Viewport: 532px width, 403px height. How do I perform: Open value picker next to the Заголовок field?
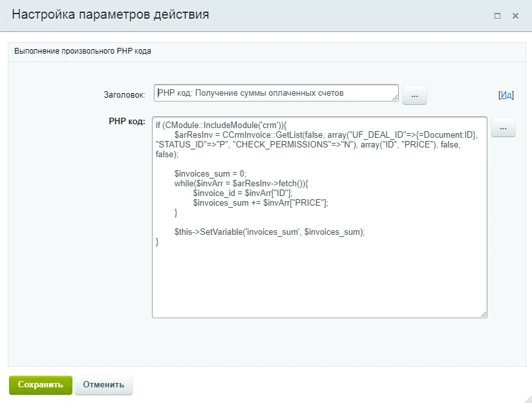(414, 95)
